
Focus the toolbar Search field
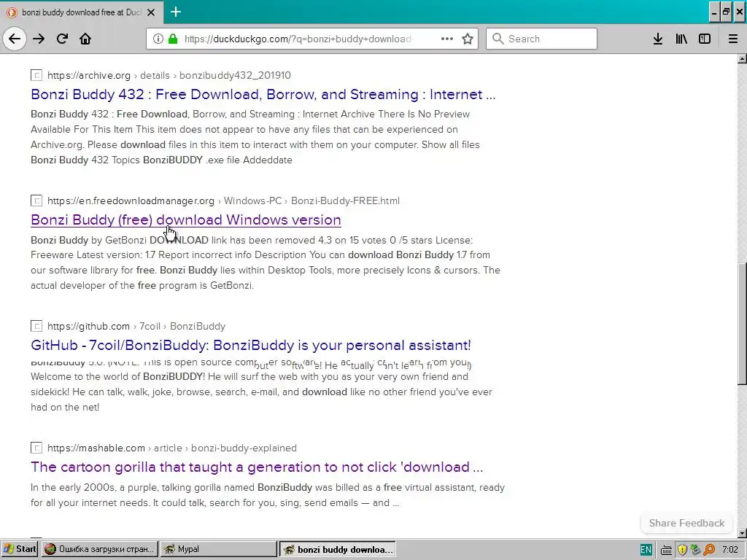541,39
